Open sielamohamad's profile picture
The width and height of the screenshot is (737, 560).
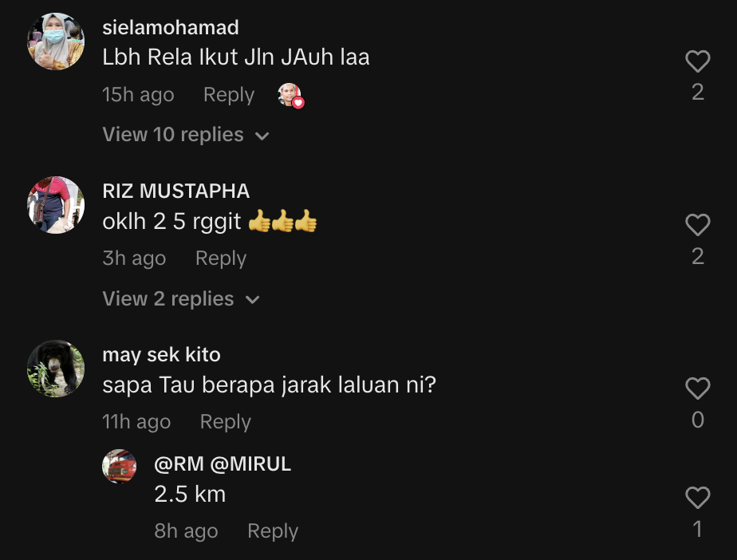(x=56, y=41)
